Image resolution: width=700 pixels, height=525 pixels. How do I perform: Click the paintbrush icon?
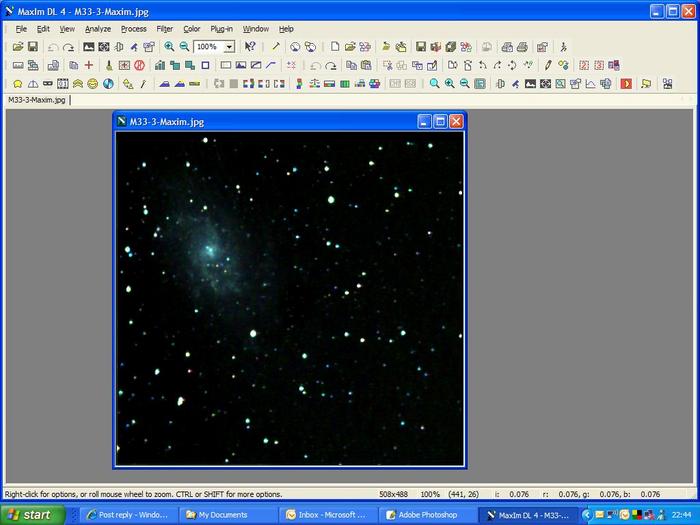click(x=109, y=65)
